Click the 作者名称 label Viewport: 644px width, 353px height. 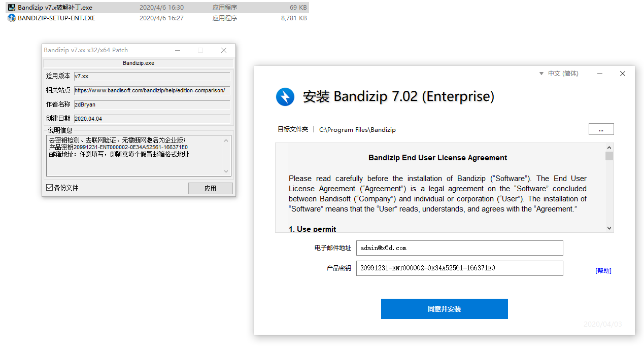(58, 104)
